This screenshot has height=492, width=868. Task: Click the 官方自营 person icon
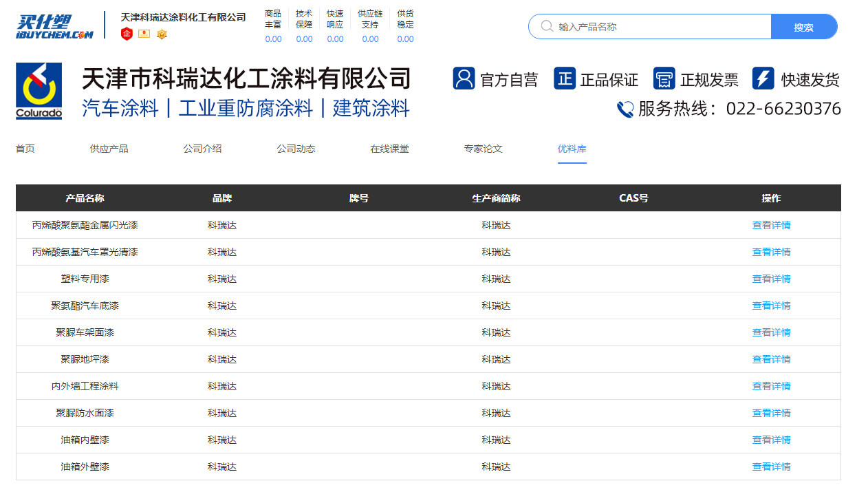(464, 78)
